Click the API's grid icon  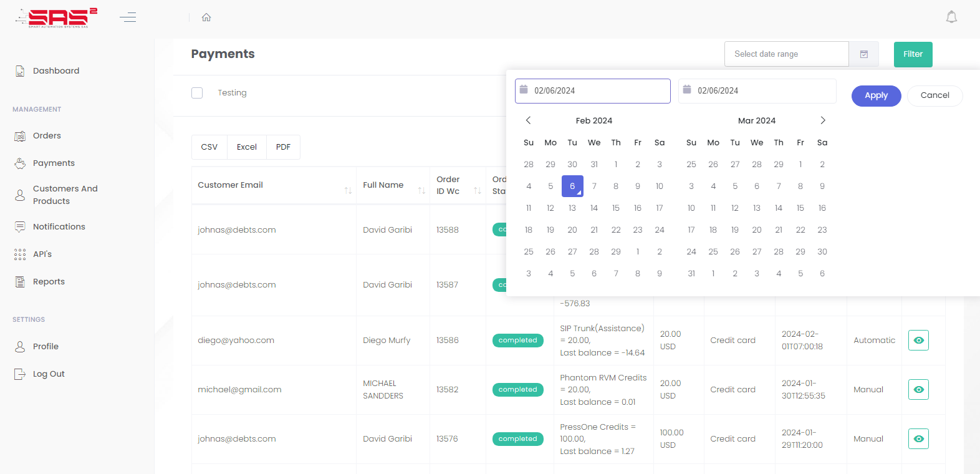point(20,254)
